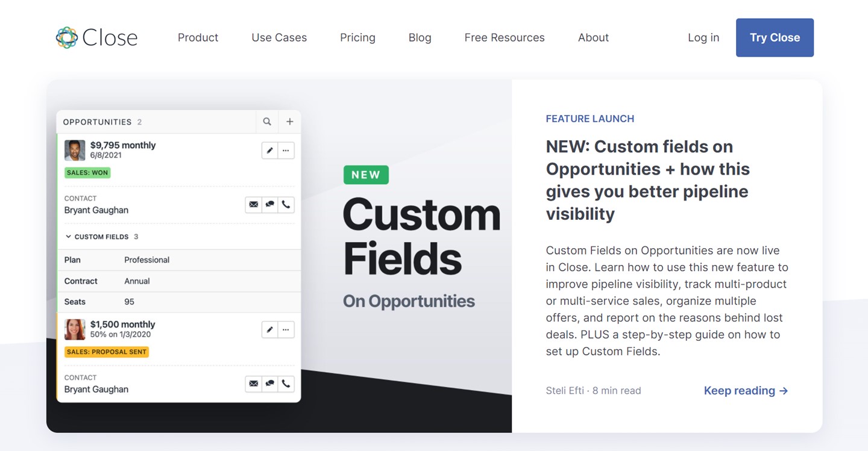The image size is (868, 451).
Task: Click the Log in link
Action: click(703, 37)
